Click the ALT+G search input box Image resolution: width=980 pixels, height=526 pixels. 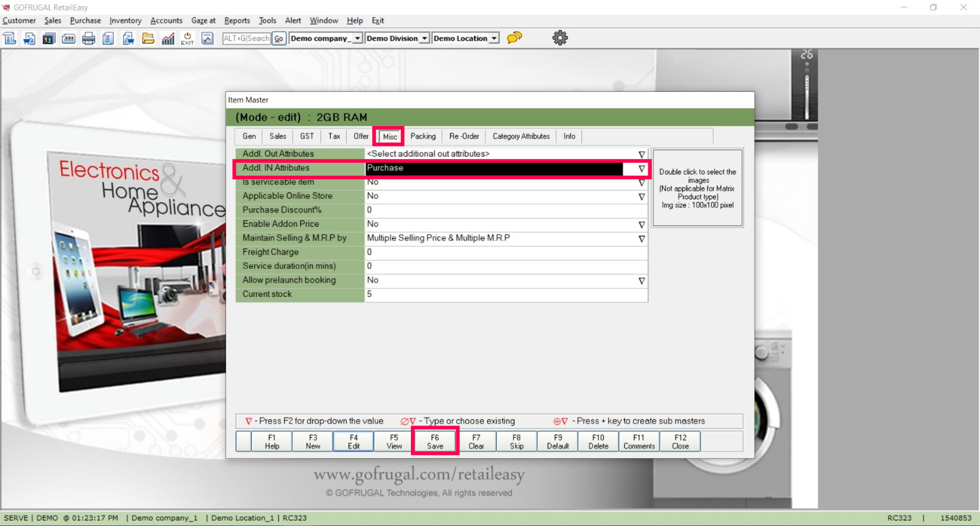[247, 39]
